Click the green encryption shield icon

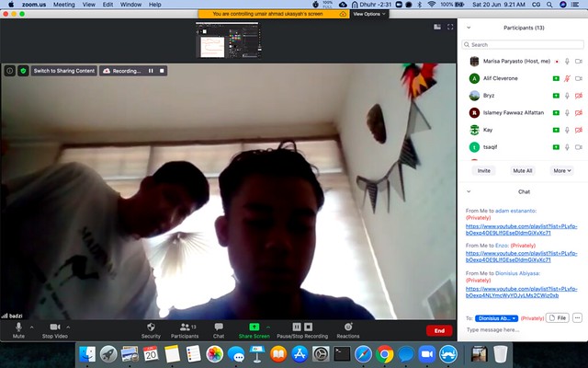click(23, 70)
